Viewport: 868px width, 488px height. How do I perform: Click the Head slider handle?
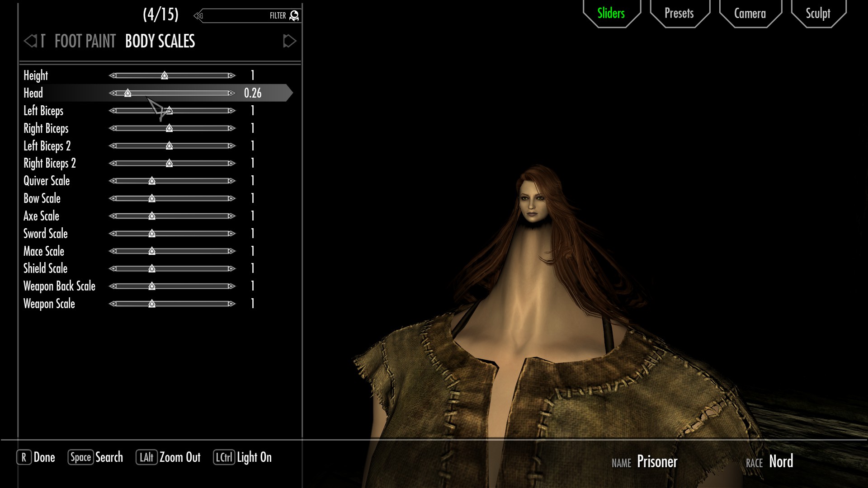[128, 93]
